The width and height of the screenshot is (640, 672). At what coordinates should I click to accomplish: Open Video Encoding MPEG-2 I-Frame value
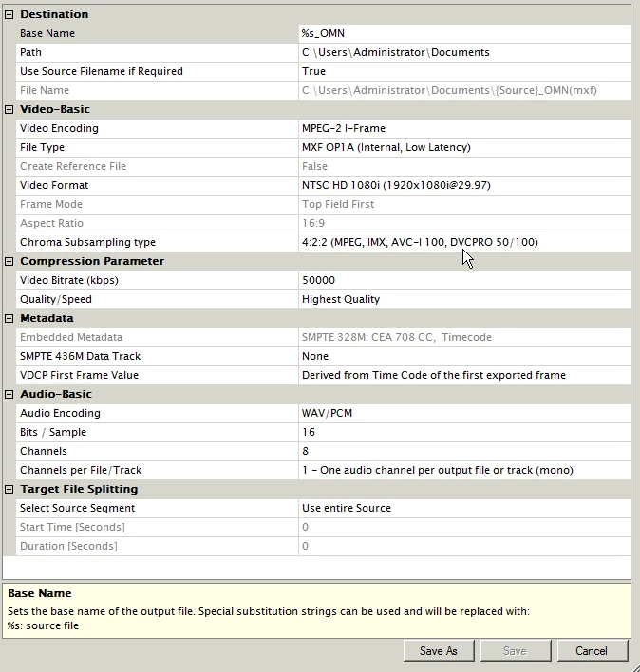tap(464, 128)
